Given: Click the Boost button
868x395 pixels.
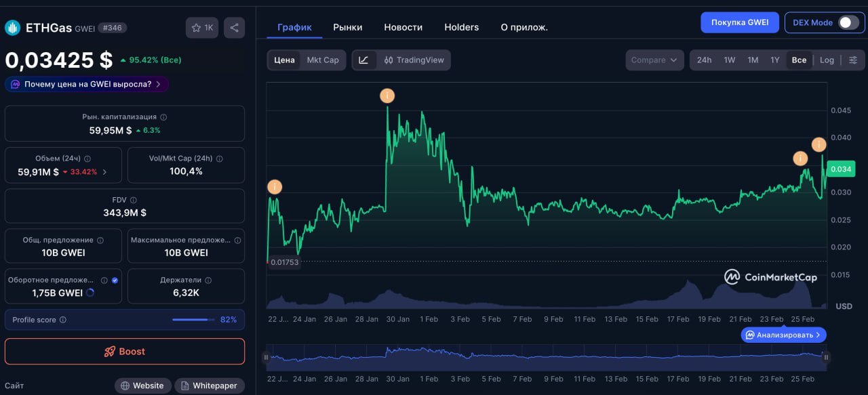Looking at the screenshot, I should pyautogui.click(x=125, y=352).
